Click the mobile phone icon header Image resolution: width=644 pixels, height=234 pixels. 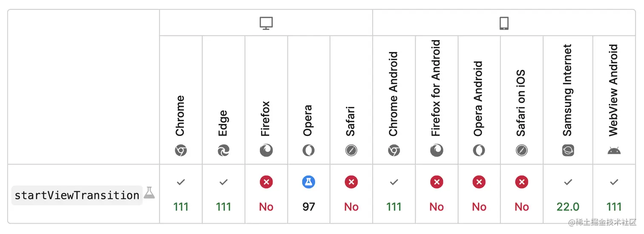coord(504,23)
